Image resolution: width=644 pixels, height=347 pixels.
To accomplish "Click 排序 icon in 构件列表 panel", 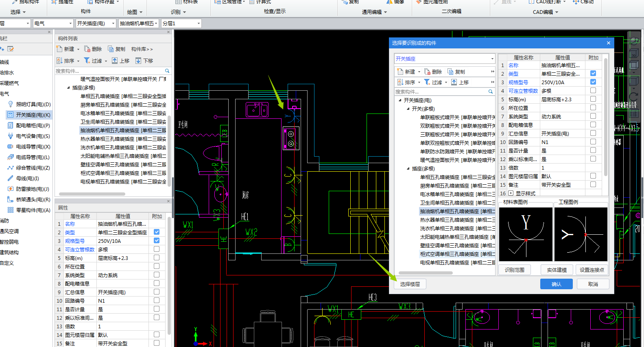I will click(59, 61).
